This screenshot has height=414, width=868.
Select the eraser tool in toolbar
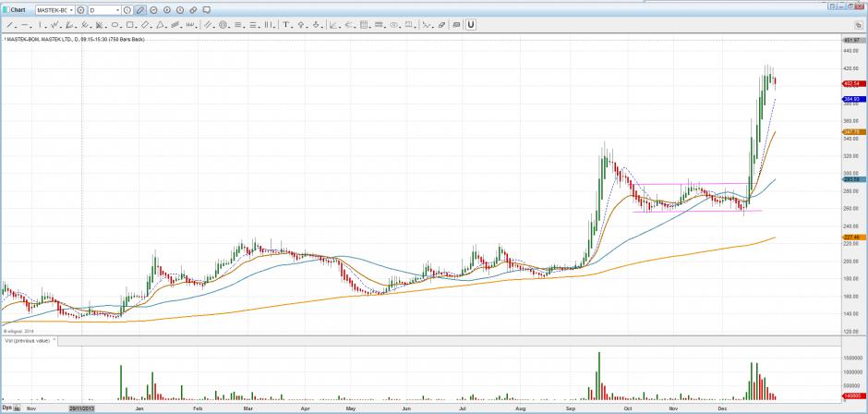click(x=441, y=25)
